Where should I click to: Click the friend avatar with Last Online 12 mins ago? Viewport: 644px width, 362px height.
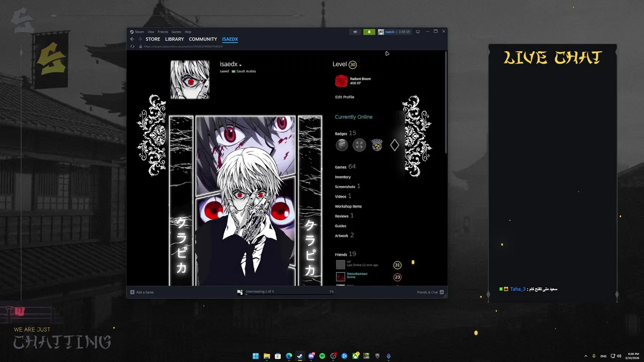click(341, 264)
